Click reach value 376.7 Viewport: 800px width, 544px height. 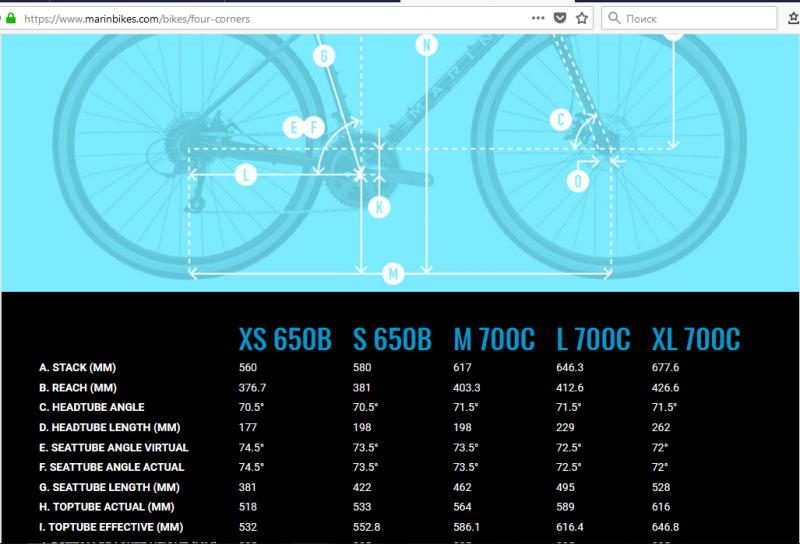pyautogui.click(x=252, y=388)
